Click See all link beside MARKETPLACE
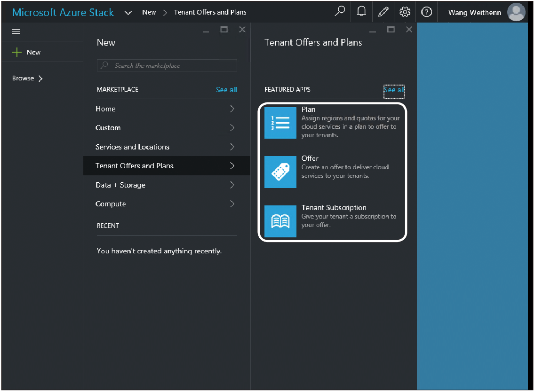This screenshot has width=535, height=392. [226, 89]
